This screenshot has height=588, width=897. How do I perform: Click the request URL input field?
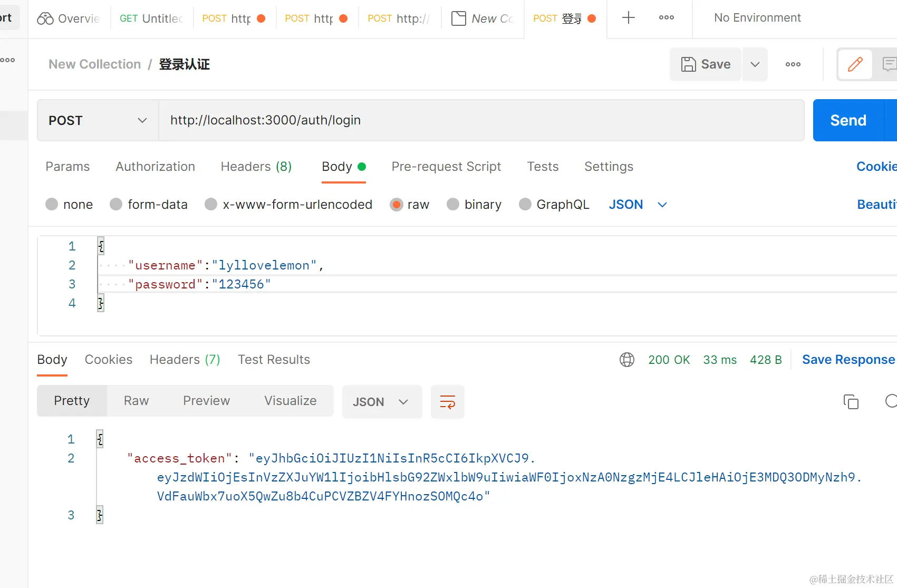coord(481,120)
